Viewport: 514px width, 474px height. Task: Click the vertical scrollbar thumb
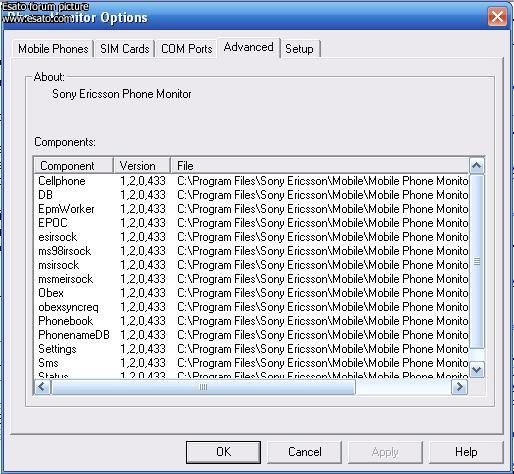coord(477,261)
